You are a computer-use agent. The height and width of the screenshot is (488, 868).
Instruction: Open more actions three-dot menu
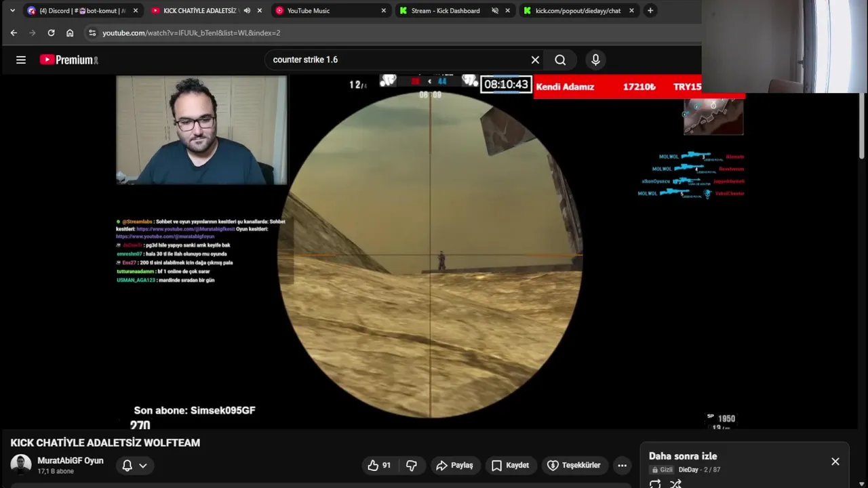click(622, 466)
